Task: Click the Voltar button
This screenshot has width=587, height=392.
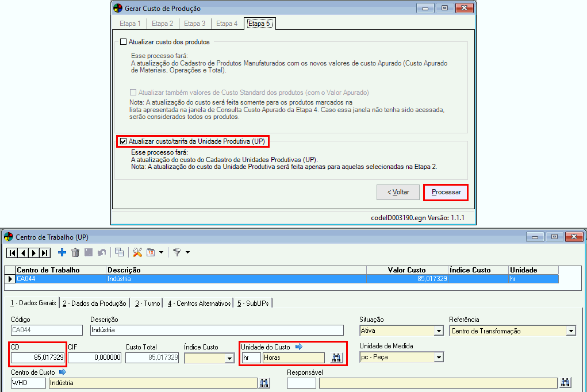Action: tap(398, 192)
